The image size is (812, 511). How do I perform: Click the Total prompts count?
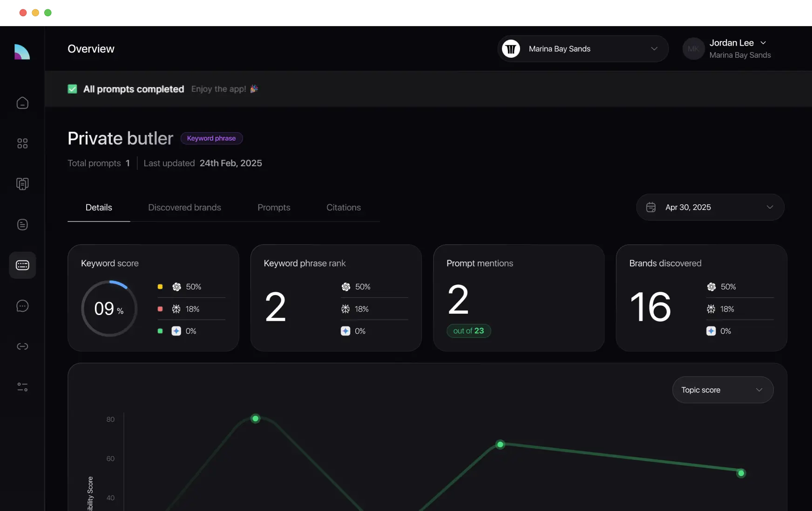tap(128, 163)
